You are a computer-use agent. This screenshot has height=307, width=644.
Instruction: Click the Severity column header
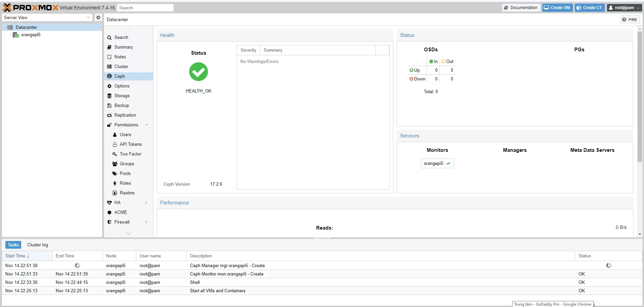[x=248, y=50]
